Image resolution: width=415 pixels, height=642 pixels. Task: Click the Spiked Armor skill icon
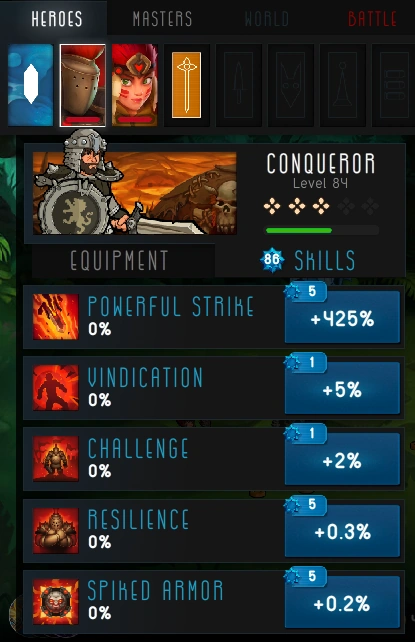pos(56,601)
